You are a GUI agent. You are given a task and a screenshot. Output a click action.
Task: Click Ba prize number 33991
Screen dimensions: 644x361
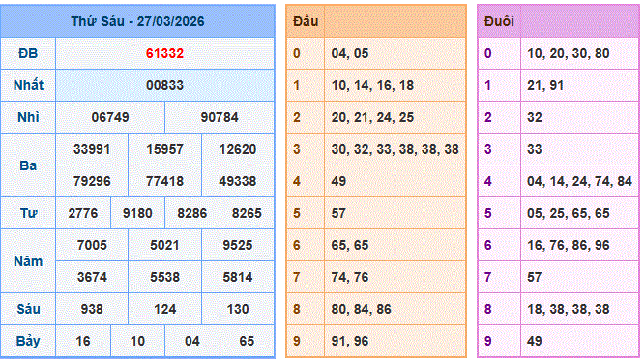point(92,149)
